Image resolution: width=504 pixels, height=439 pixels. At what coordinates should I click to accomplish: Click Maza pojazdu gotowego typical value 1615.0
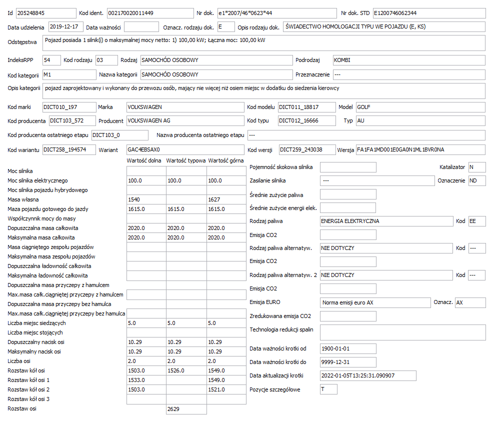[x=186, y=209]
